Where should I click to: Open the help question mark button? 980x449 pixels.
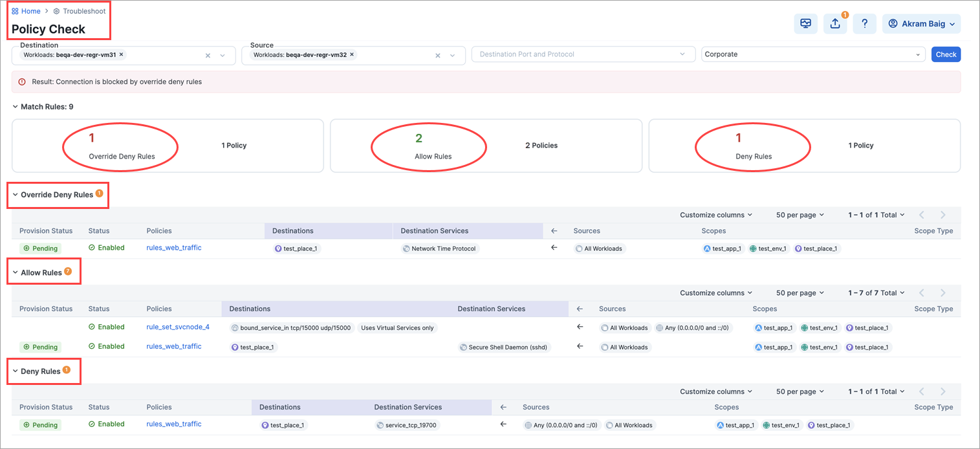point(865,24)
